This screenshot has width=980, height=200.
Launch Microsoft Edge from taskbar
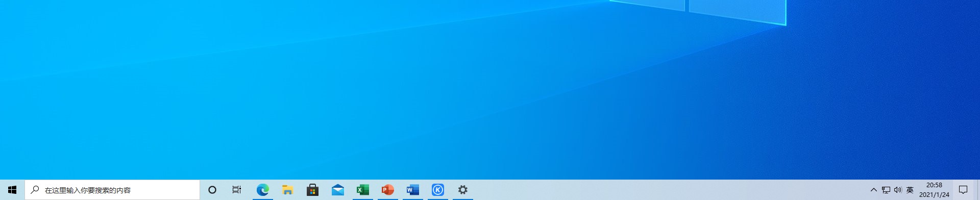262,190
